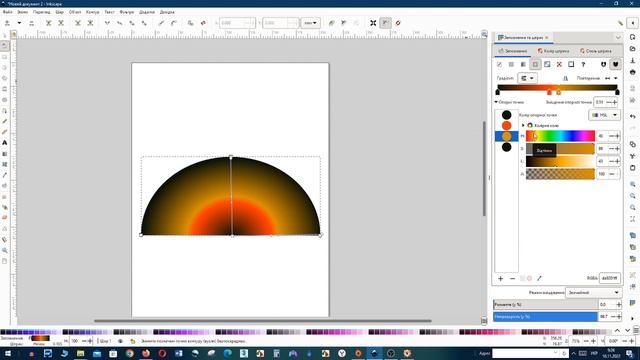This screenshot has height=360, width=640.
Task: Click the red path outline toolbar icon
Action: (398, 23)
